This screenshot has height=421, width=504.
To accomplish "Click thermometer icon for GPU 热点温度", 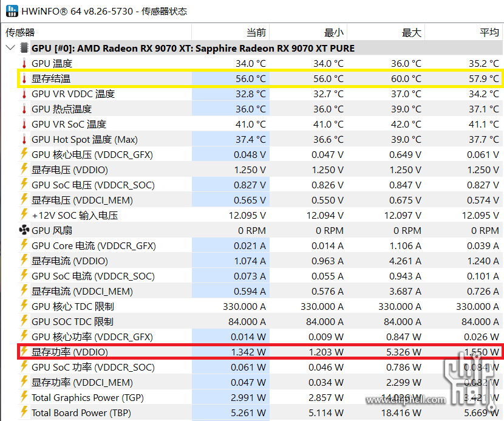I will tap(24, 109).
